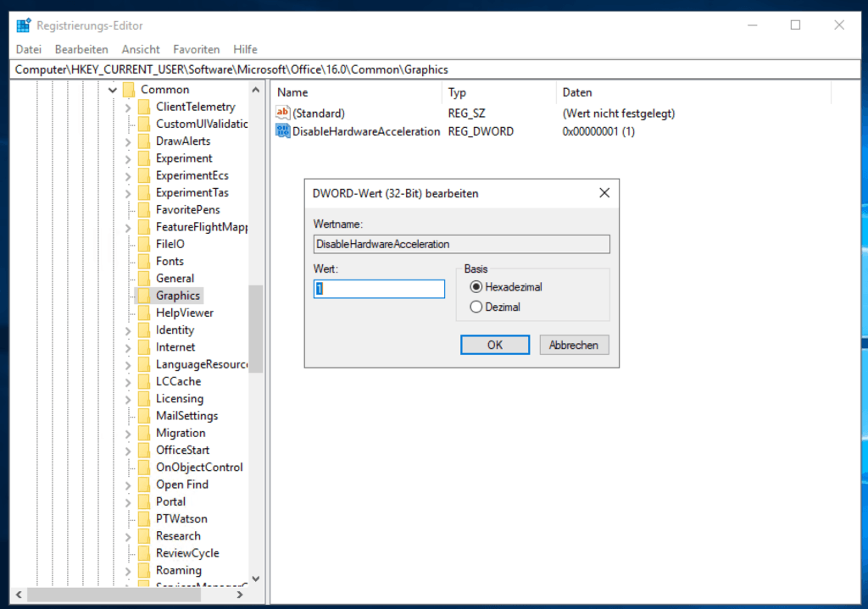
Task: Close the DWORD-Wert bearbeiten dialog
Action: pos(604,192)
